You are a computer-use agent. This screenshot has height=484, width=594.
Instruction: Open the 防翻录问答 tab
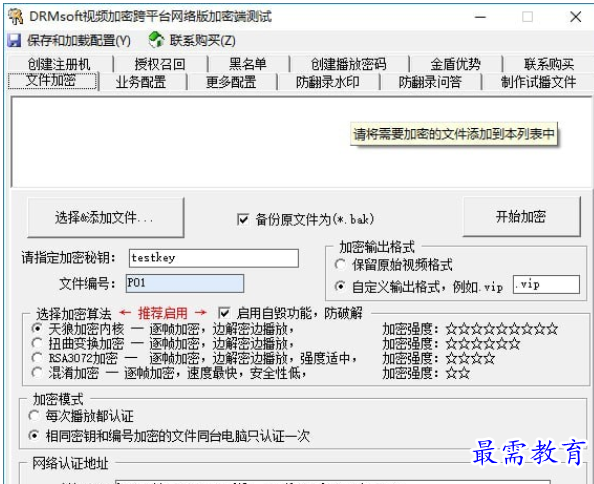(430, 82)
